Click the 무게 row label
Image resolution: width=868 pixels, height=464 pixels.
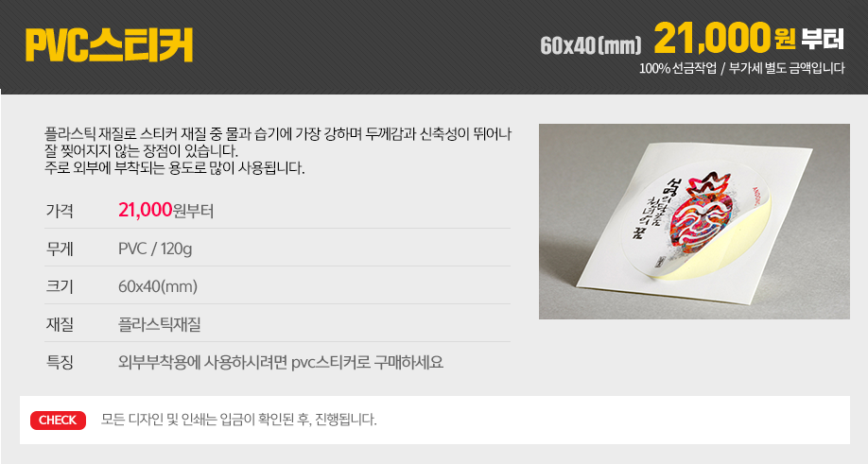60,249
